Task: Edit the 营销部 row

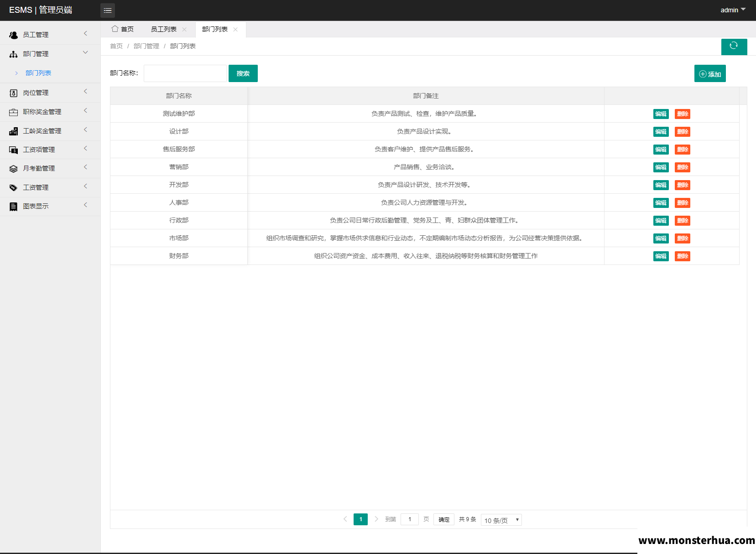Action: click(661, 167)
